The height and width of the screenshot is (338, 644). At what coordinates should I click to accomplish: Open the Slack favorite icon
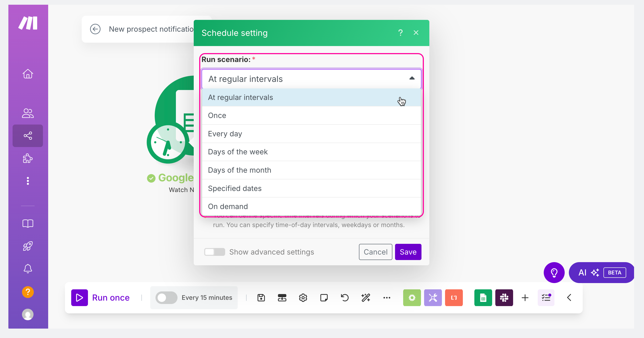[504, 298]
